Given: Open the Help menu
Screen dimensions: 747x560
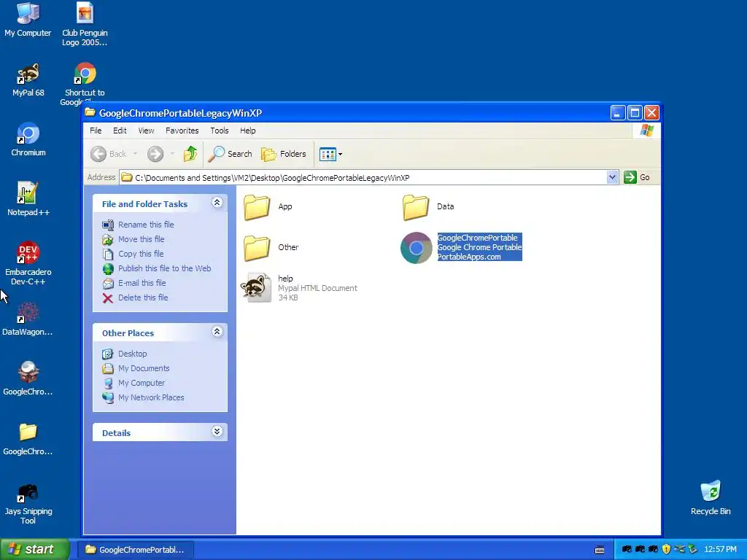Looking at the screenshot, I should (247, 131).
